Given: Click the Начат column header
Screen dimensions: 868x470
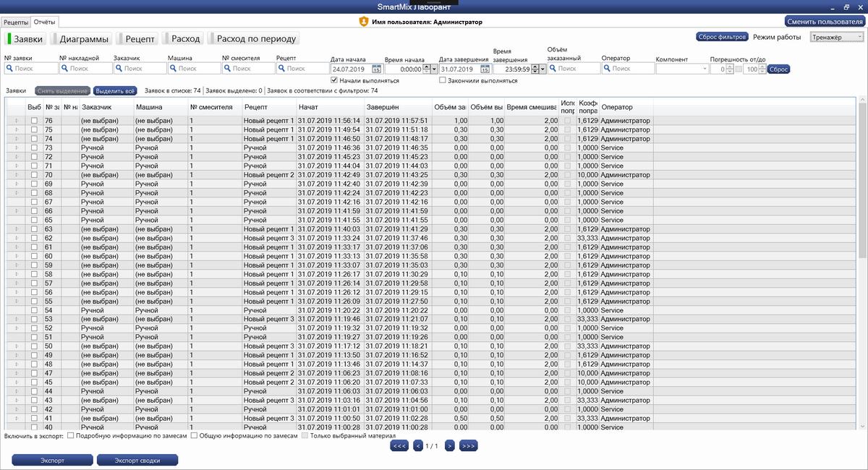Looking at the screenshot, I should 330,107.
